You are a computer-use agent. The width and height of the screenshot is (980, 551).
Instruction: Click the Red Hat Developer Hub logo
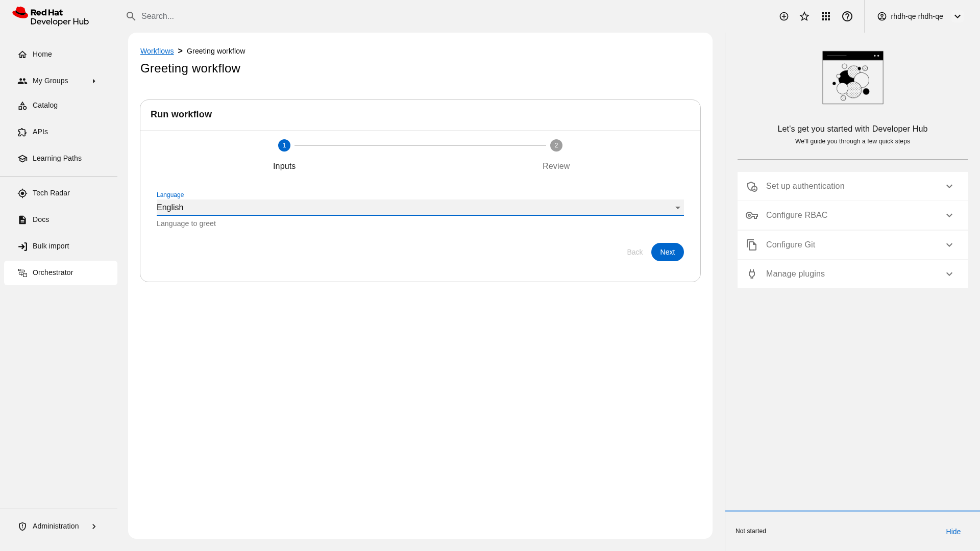click(51, 16)
